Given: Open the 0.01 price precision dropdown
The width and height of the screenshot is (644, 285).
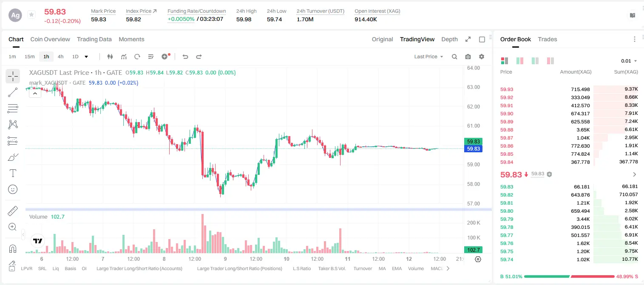Looking at the screenshot, I should click(x=629, y=61).
